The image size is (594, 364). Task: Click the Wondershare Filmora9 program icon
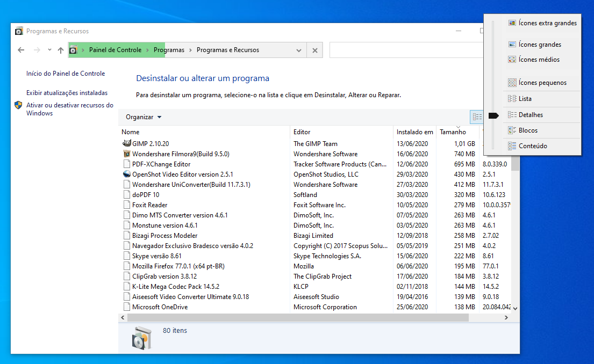(126, 154)
